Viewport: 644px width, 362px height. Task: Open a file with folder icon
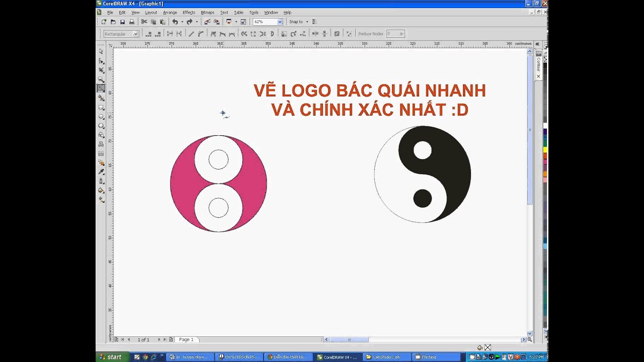[x=113, y=22]
